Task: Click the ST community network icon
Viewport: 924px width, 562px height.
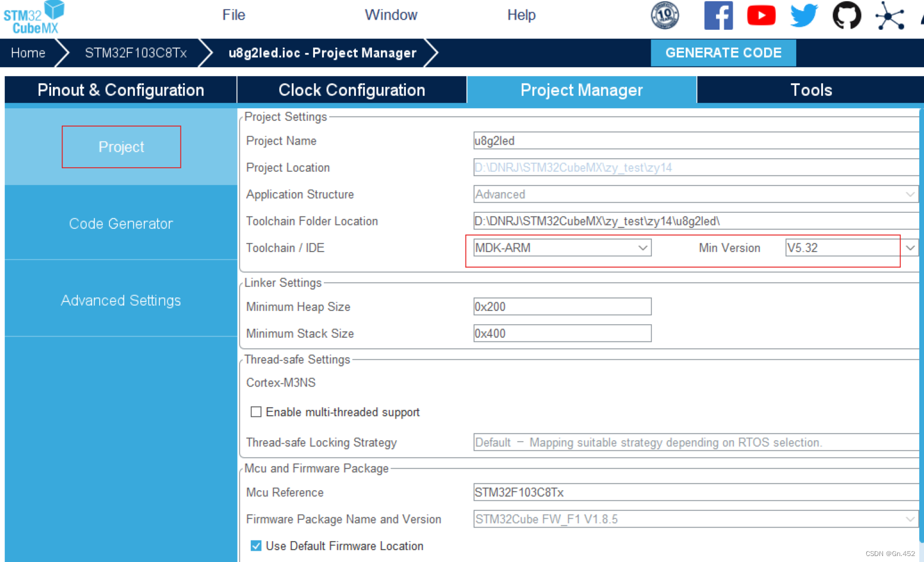Action: (x=890, y=15)
